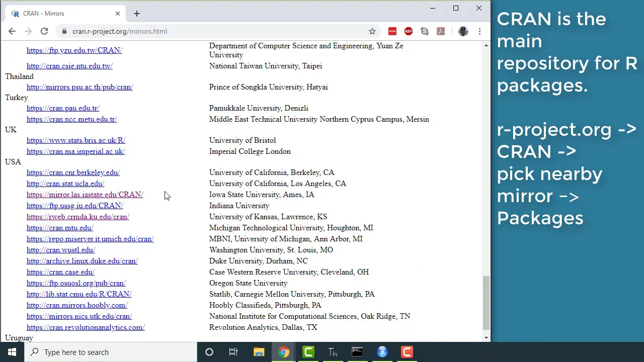This screenshot has width=644, height=362.
Task: Switch to Chrome on the taskbar
Action: pyautogui.click(x=284, y=352)
